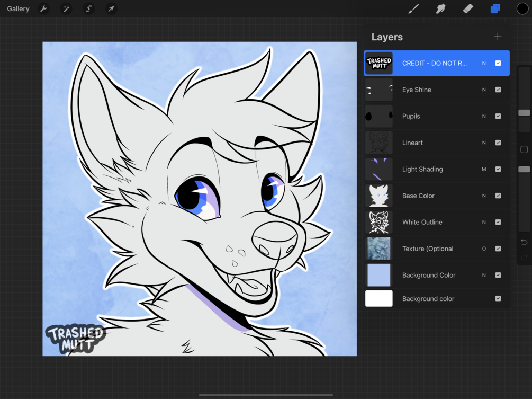Open blend mode N for CREDIT layer
Image resolution: width=532 pixels, height=399 pixels.
point(484,63)
